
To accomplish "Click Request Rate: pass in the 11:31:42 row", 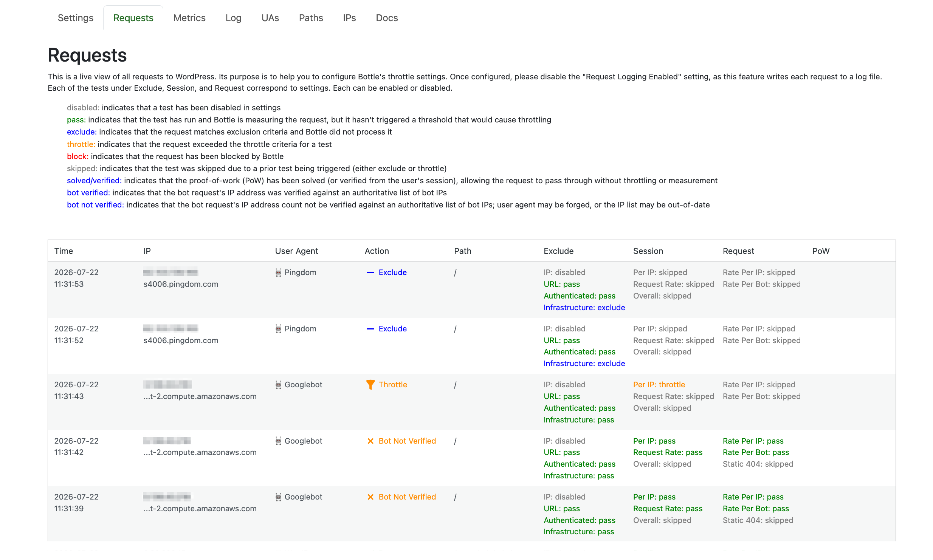I will click(x=668, y=452).
